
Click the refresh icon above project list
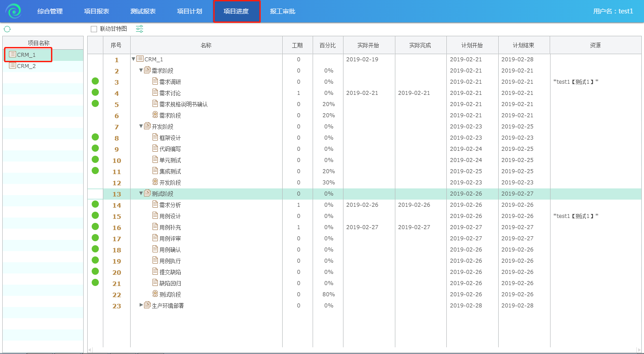[x=7, y=29]
